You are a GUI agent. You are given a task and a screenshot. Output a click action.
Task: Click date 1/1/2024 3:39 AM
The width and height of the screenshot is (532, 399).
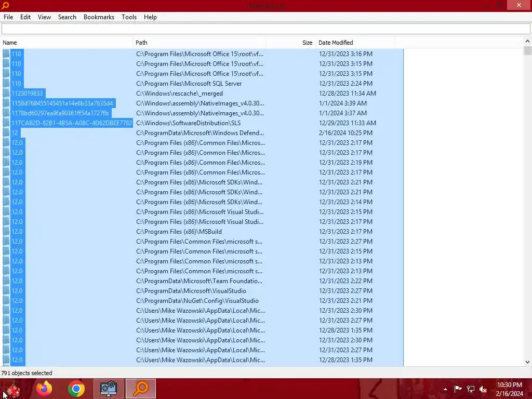tap(343, 103)
